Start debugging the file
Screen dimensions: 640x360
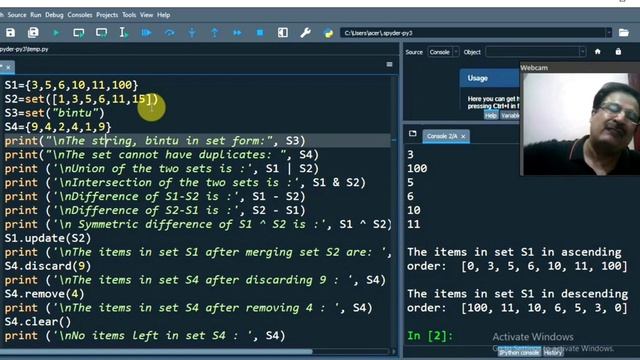146,33
